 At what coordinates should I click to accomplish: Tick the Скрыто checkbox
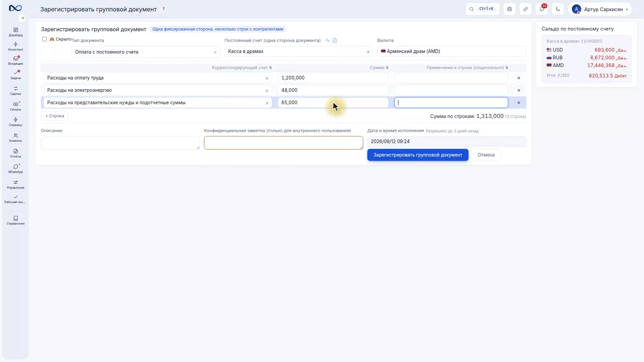(44, 39)
